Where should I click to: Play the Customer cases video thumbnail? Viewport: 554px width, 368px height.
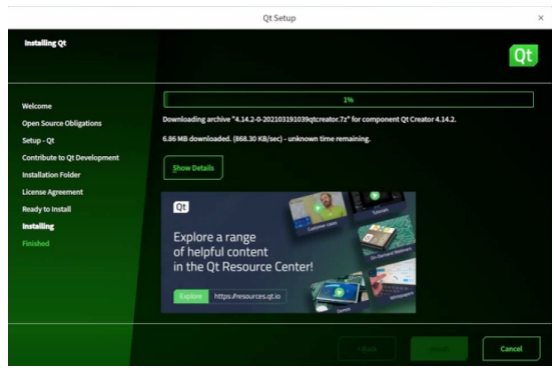318,209
